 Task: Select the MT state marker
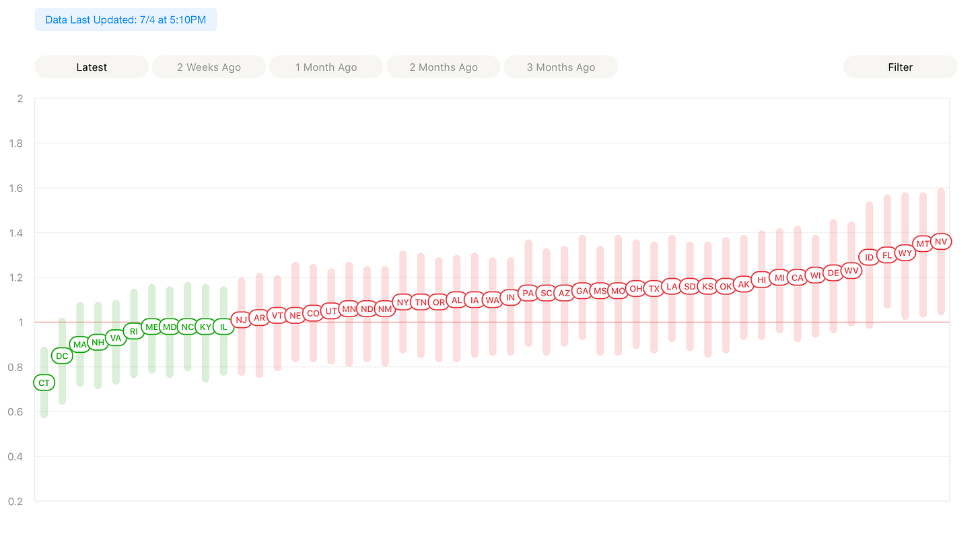[x=923, y=243]
